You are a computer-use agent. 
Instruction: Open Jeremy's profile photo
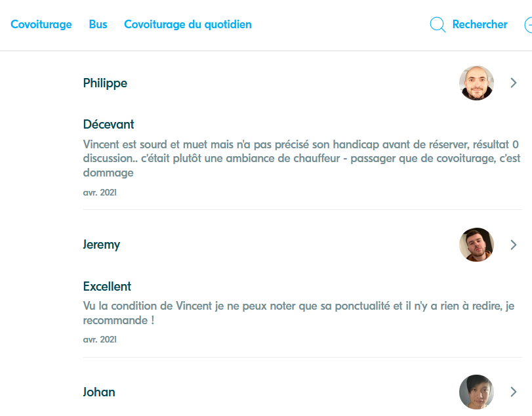476,245
